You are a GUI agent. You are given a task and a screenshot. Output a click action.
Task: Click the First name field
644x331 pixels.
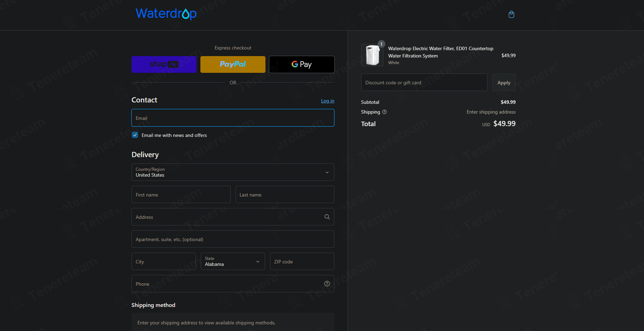point(181,194)
